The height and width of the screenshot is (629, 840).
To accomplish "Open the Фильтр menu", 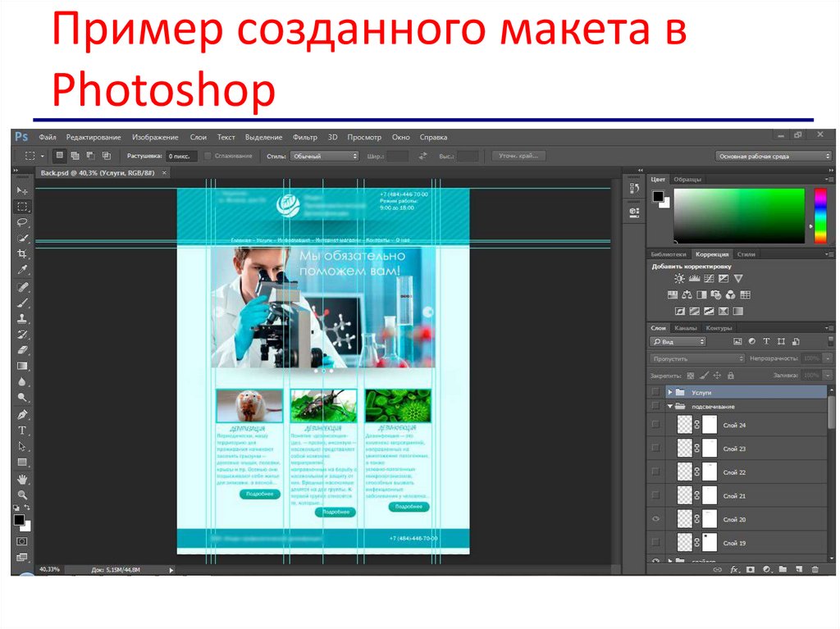I will 304,137.
